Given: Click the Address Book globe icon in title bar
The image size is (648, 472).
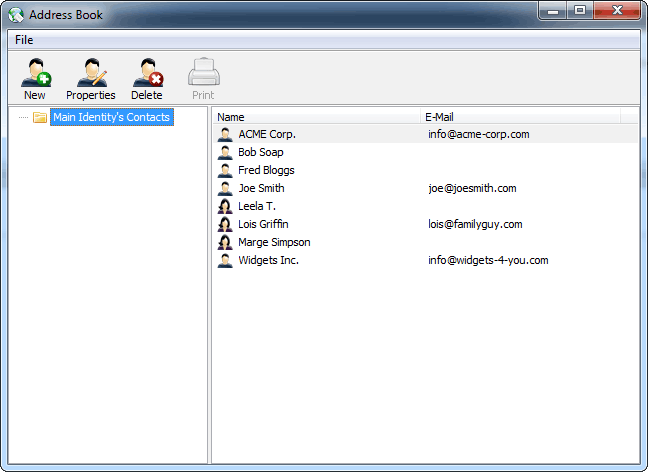Looking at the screenshot, I should tap(16, 15).
